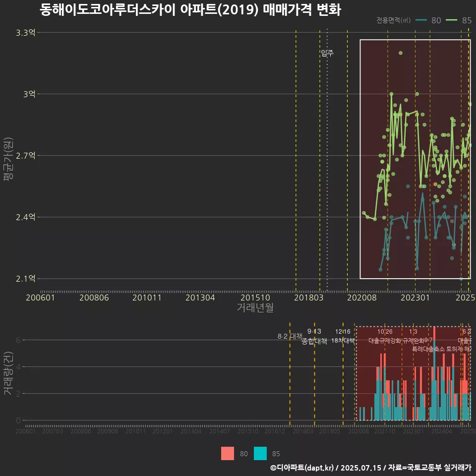This screenshot has width=476, height=476.
Task: Click the 201510 tick label on price chart
Action: [255, 297]
